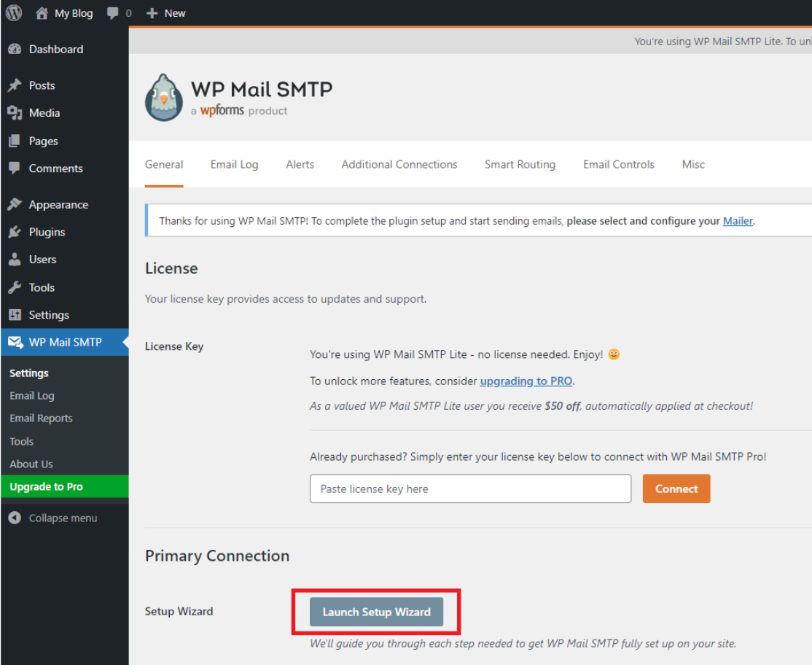This screenshot has width=812, height=665.
Task: Click the Tools wrench icon
Action: 15,287
